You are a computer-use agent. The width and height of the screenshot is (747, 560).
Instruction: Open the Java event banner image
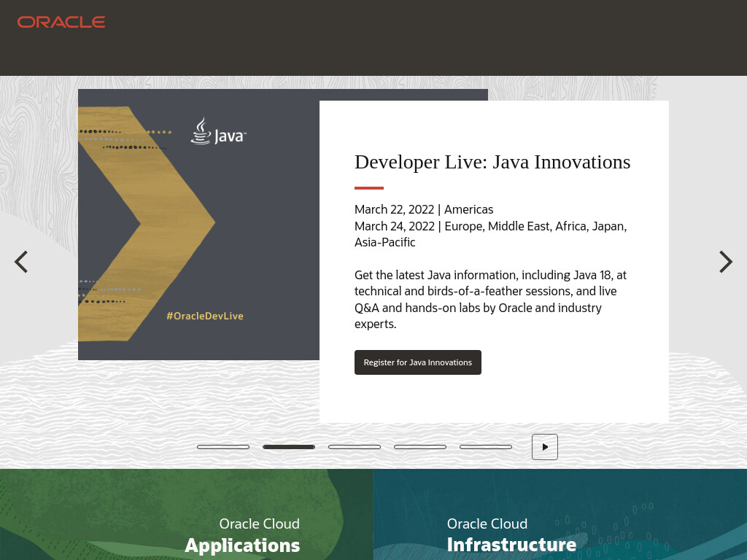click(x=198, y=225)
